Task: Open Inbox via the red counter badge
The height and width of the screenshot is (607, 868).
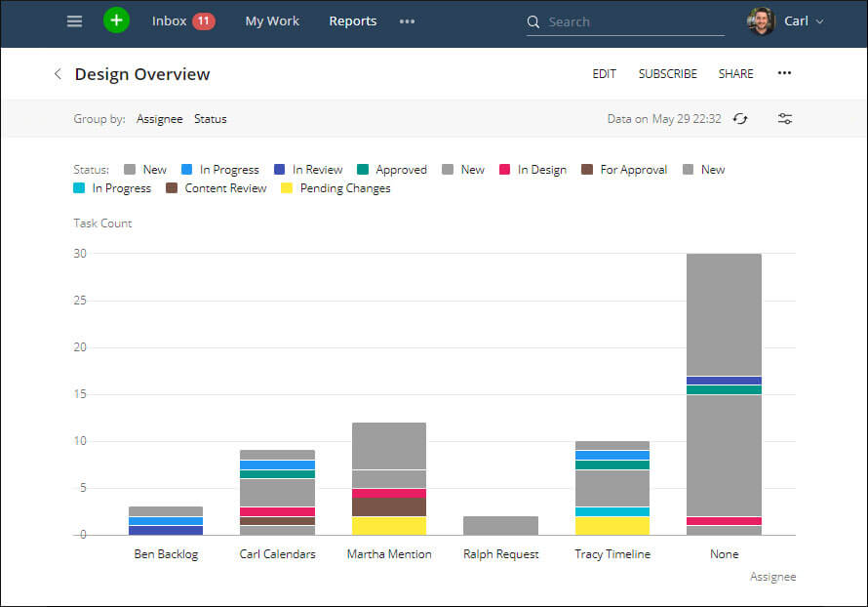Action: tap(206, 20)
